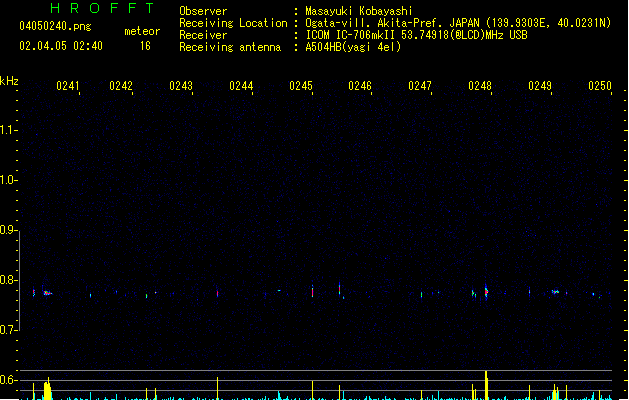Click the 1.0 kHz axis label
This screenshot has width=629, height=400.
click(8, 180)
